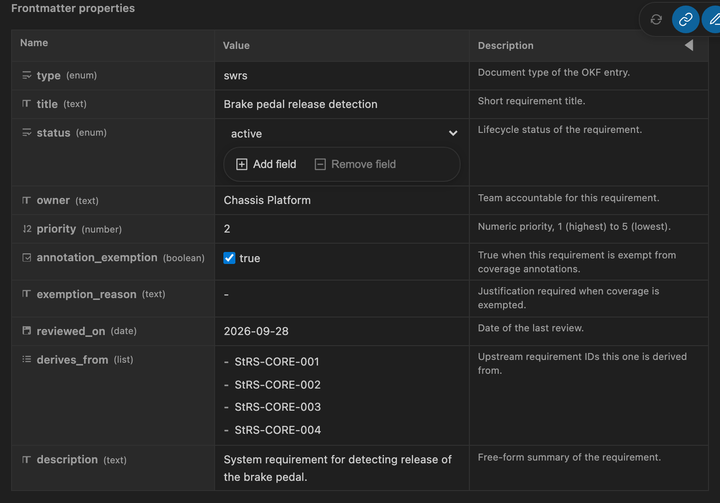Click text 'Date of the last review.'
The image size is (720, 503).
point(531,328)
